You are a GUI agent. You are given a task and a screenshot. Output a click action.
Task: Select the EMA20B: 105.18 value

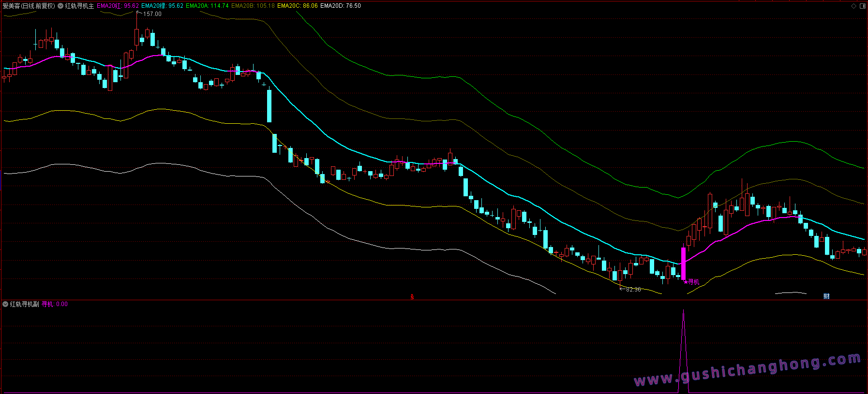point(253,6)
